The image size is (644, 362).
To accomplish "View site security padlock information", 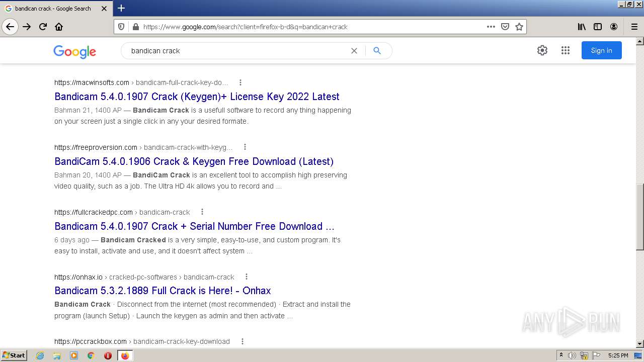I will tap(135, 27).
